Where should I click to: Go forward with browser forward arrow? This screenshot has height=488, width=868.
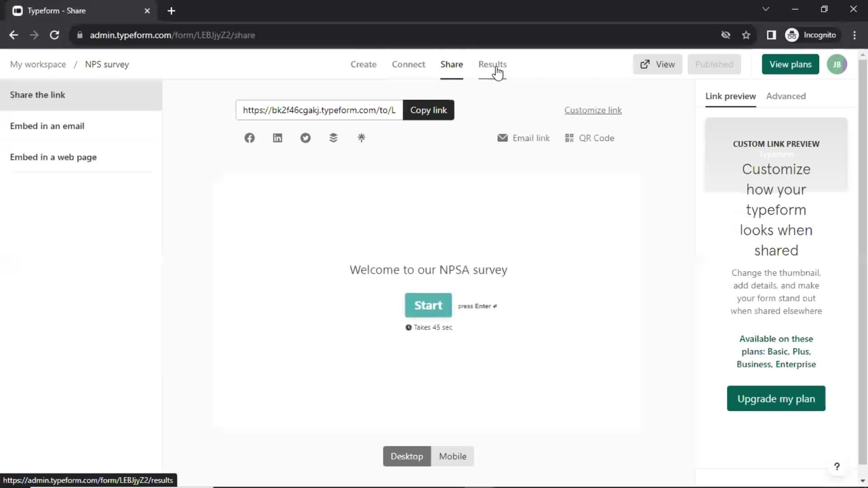(34, 35)
